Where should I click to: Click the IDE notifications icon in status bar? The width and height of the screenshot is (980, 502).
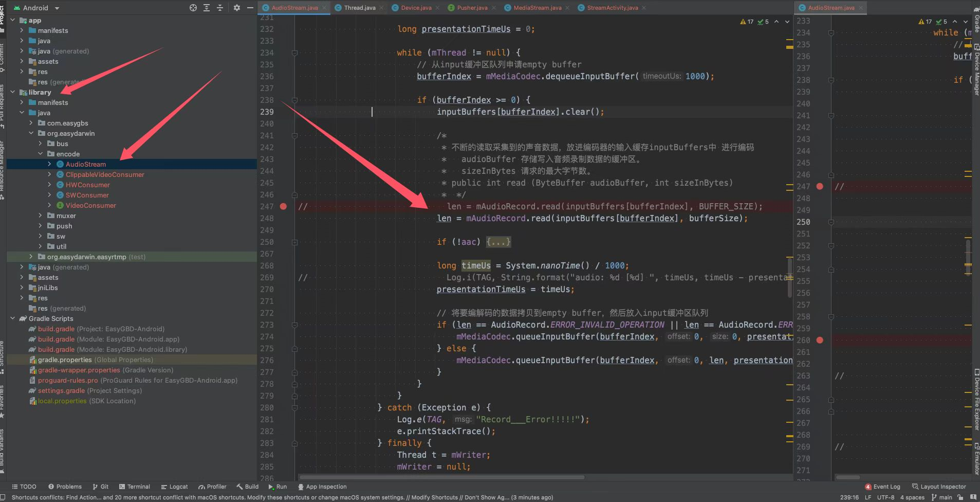pyautogui.click(x=973, y=497)
